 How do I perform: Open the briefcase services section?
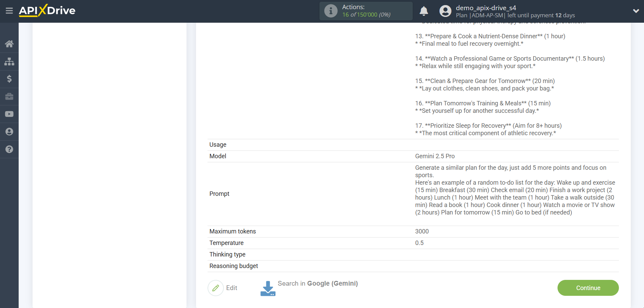pyautogui.click(x=9, y=97)
